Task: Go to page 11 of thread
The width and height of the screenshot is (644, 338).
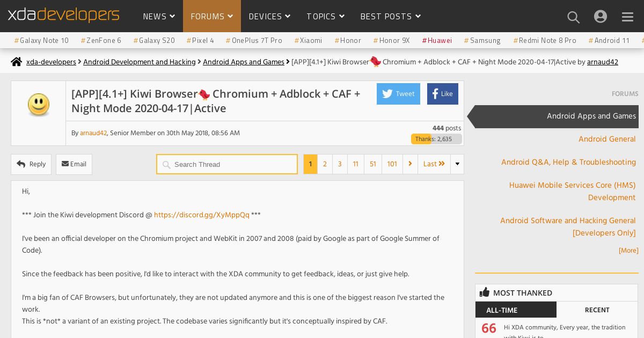Action: pos(355,164)
